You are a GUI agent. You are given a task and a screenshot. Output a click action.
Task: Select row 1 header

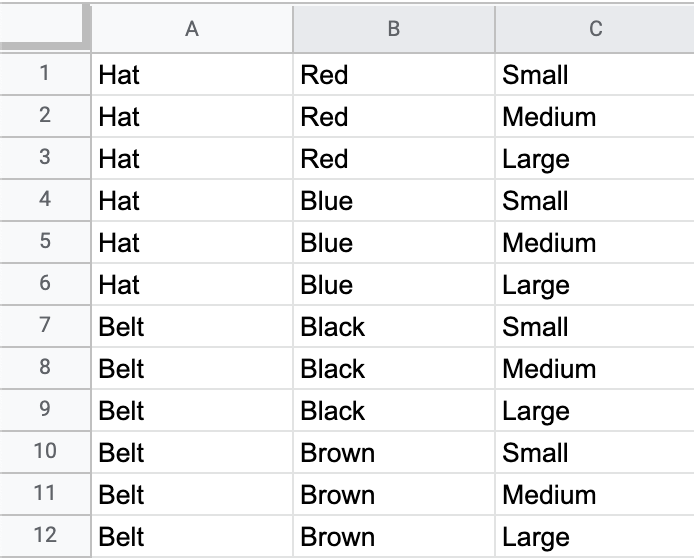(45, 74)
